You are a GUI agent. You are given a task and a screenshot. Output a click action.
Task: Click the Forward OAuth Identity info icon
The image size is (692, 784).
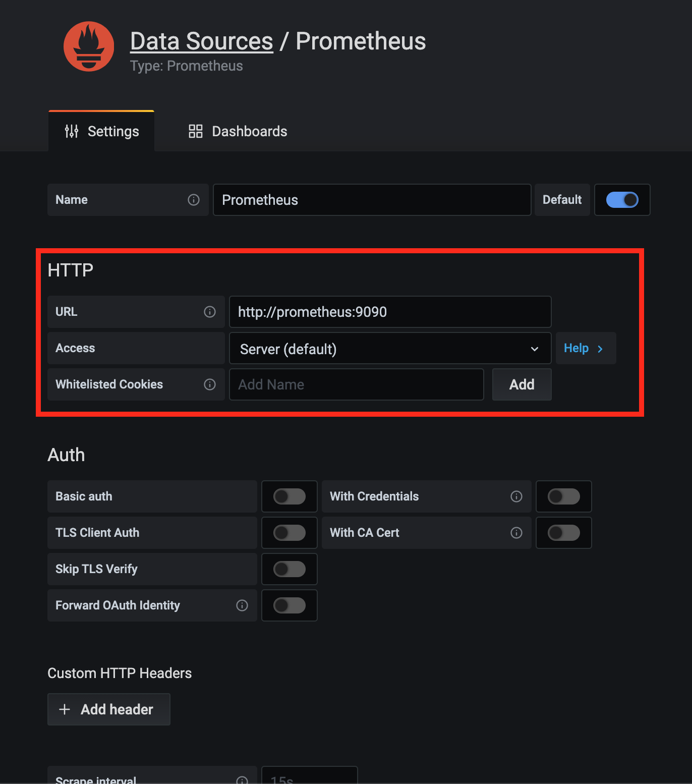[242, 605]
